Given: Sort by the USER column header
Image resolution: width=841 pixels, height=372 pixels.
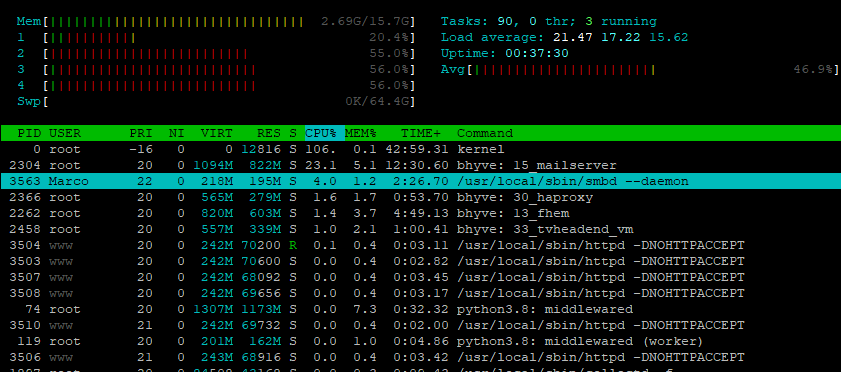Looking at the screenshot, I should (65, 133).
